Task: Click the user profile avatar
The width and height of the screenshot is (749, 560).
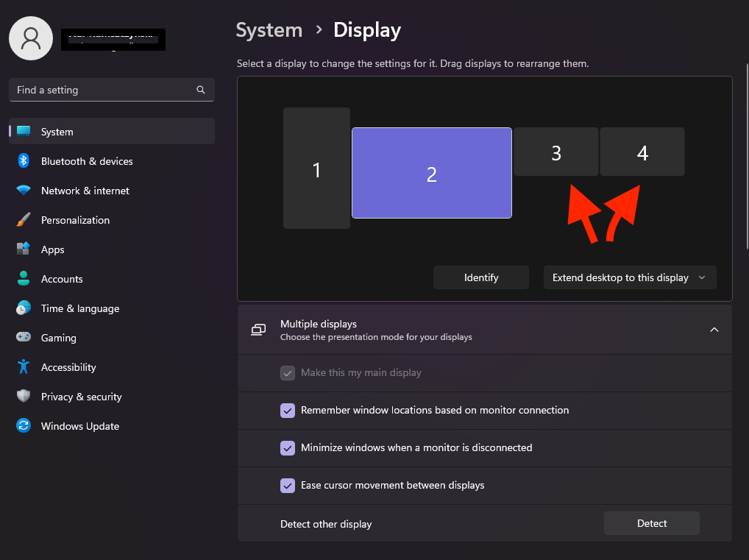Action: pos(31,38)
